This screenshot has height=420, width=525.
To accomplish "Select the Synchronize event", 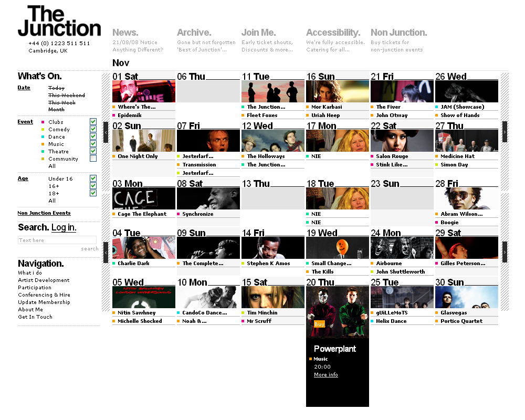I will pos(198,214).
